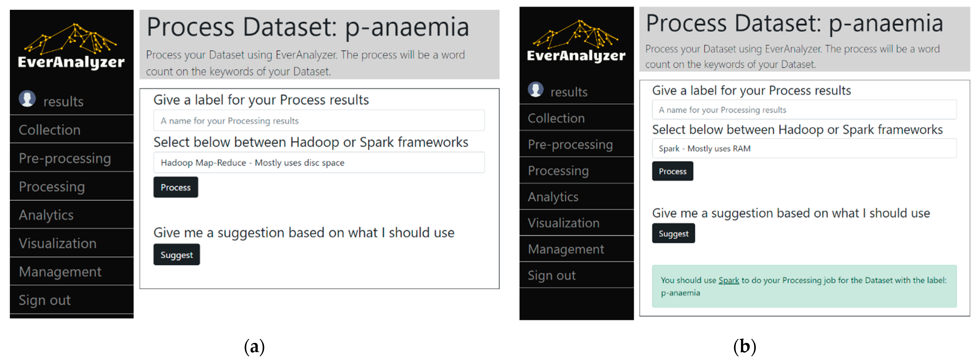Open Collection in the left sidebar
Viewport: 980px width, 364px height.
50,130
